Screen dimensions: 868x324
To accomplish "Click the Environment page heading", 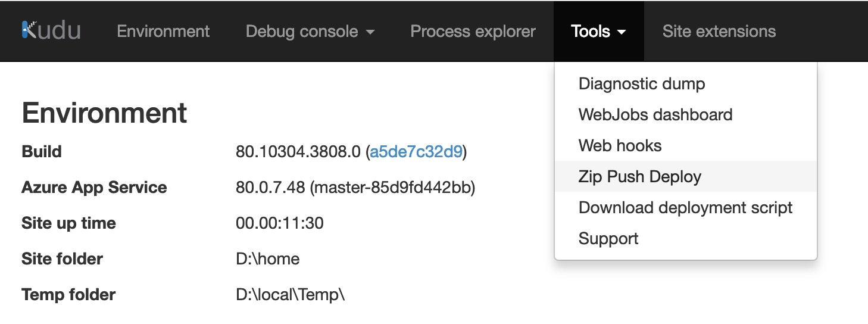I will (104, 113).
